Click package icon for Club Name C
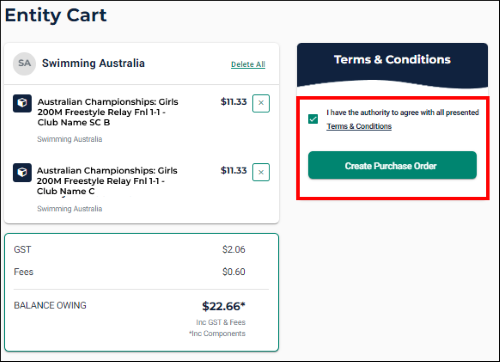 [x=22, y=172]
